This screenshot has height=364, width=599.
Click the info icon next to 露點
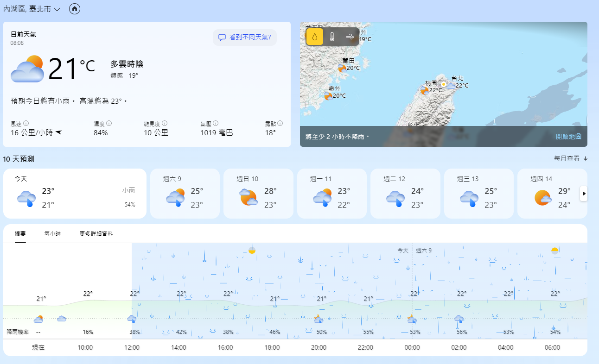[x=280, y=124]
